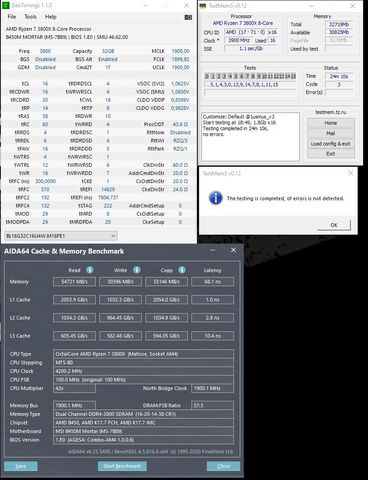Click the tCL value 16 in ZenTimings
368x480 pixels.
[x=45, y=84]
